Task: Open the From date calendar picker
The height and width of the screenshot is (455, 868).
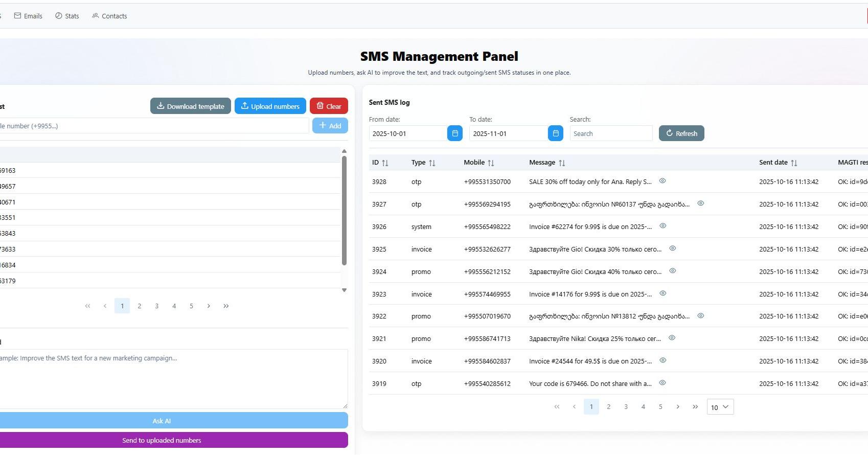Action: (x=454, y=133)
